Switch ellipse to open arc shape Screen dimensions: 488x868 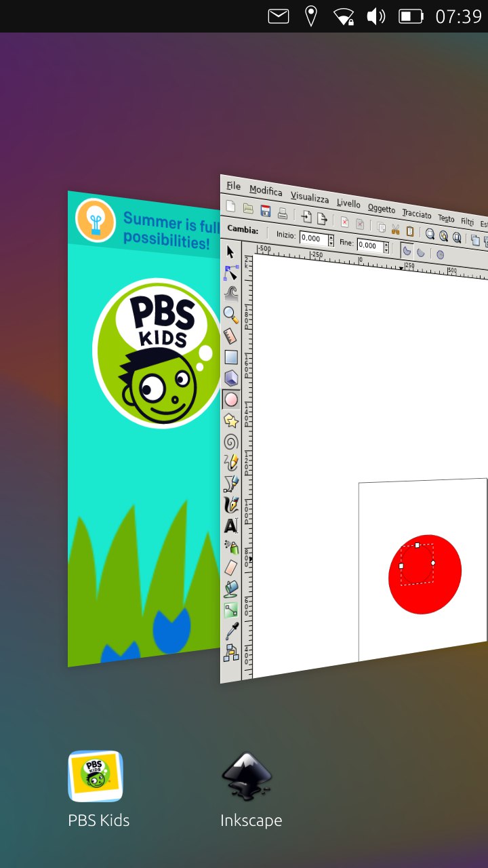(421, 253)
